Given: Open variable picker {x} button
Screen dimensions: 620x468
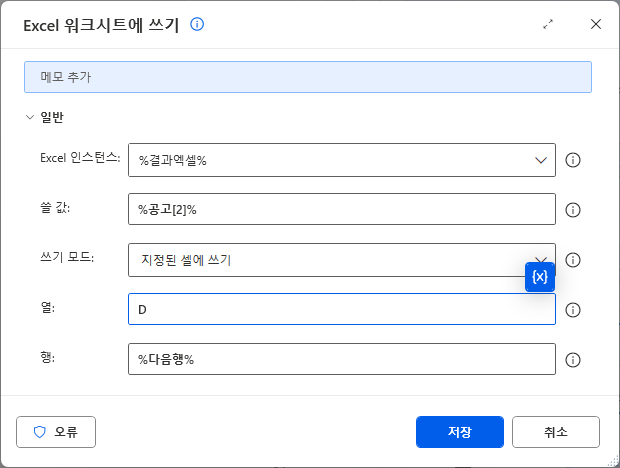Looking at the screenshot, I should 540,277.
